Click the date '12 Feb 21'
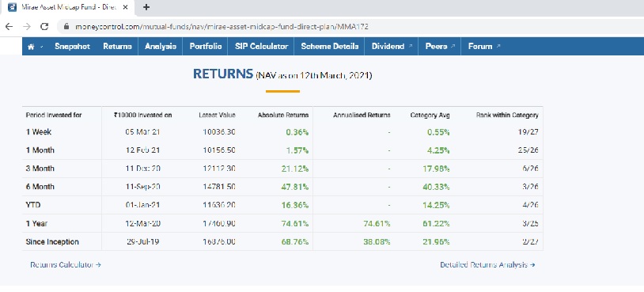The width and height of the screenshot is (644, 292). [x=142, y=150]
